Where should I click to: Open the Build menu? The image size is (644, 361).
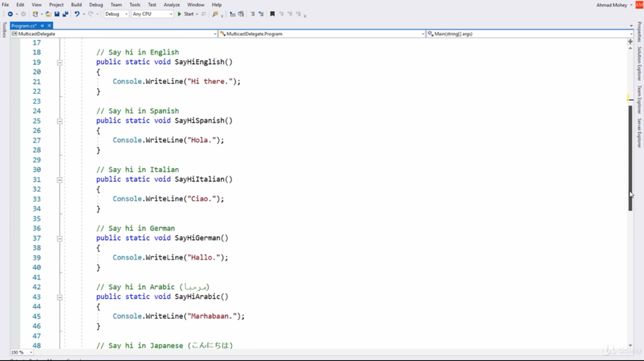coord(77,5)
